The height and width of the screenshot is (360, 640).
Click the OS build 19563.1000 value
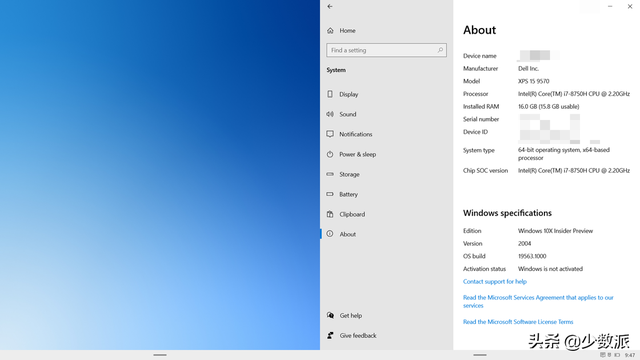click(x=532, y=256)
